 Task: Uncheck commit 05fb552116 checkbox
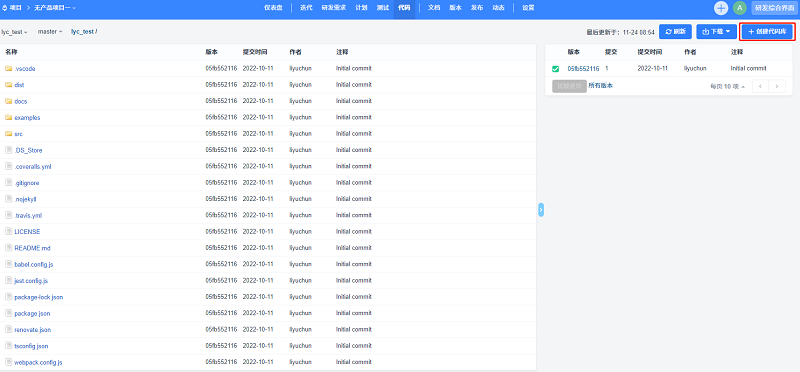(x=556, y=69)
